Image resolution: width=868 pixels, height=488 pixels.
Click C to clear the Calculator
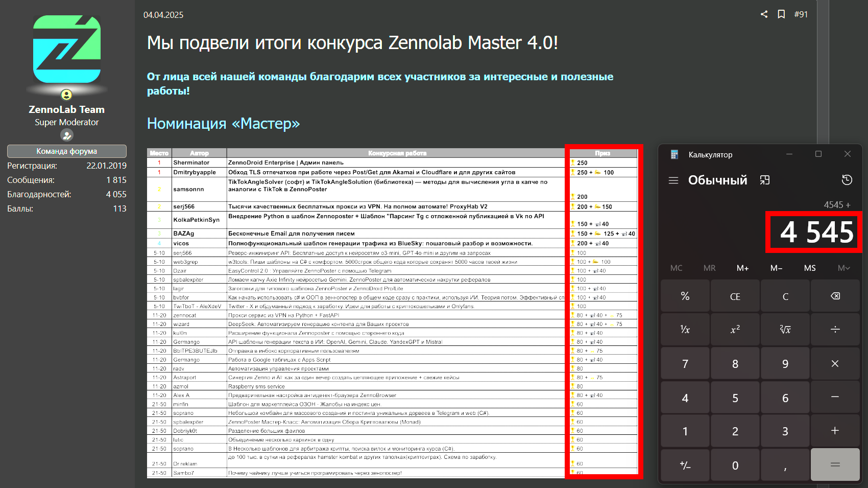coord(785,296)
